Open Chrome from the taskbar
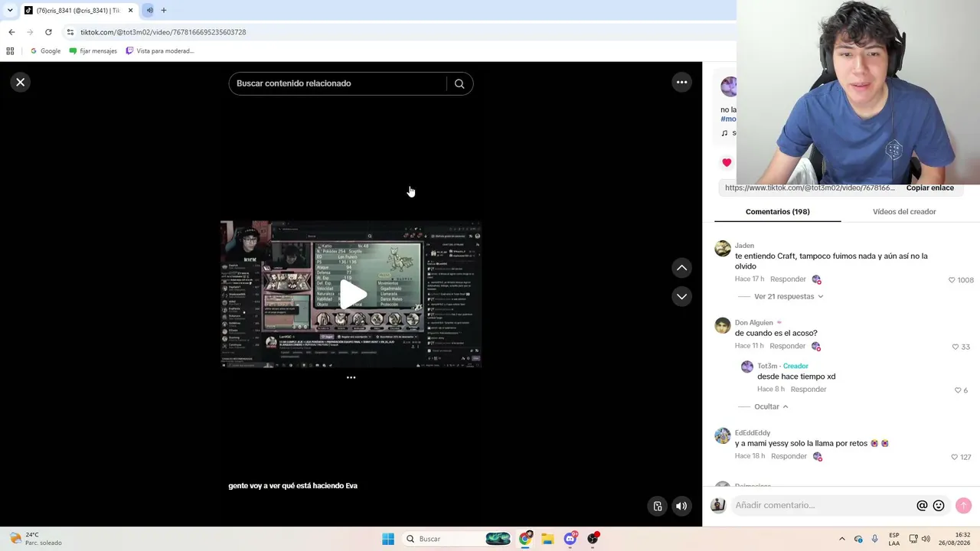 [x=525, y=539]
